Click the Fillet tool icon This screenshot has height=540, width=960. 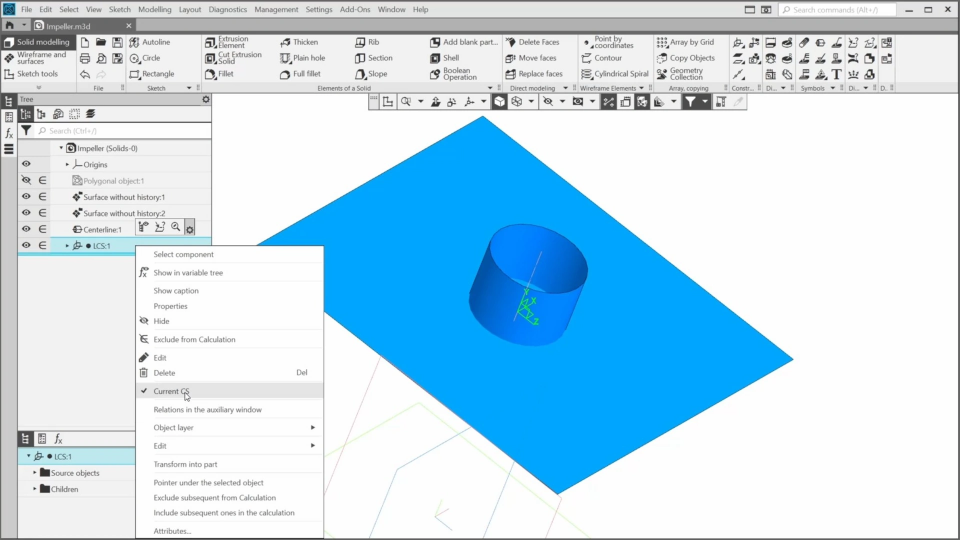coord(211,74)
